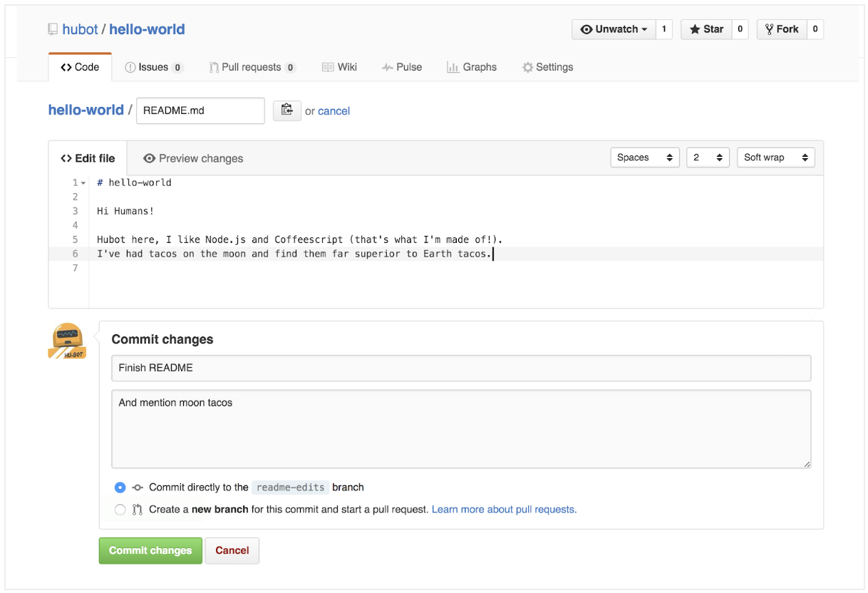Click the git commit icon beside 'Commit directly'
This screenshot has height=593, width=868.
click(x=138, y=488)
